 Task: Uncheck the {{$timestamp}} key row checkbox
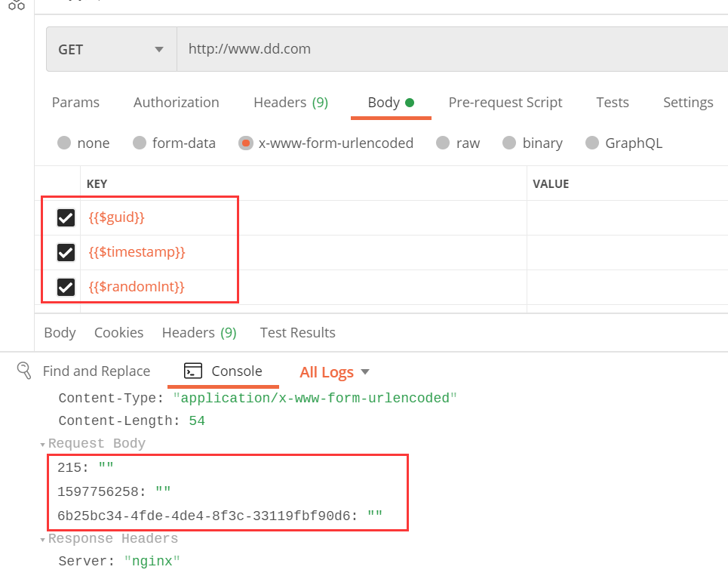(x=66, y=252)
